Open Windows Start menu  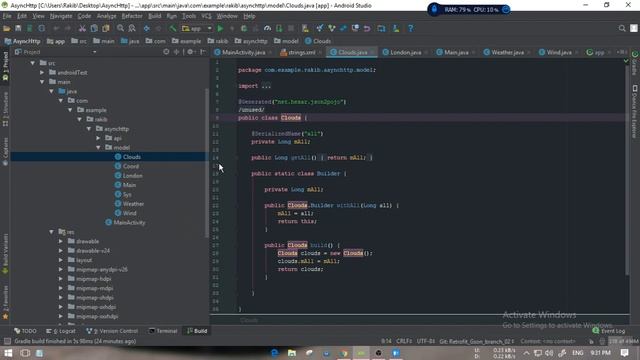[8, 353]
